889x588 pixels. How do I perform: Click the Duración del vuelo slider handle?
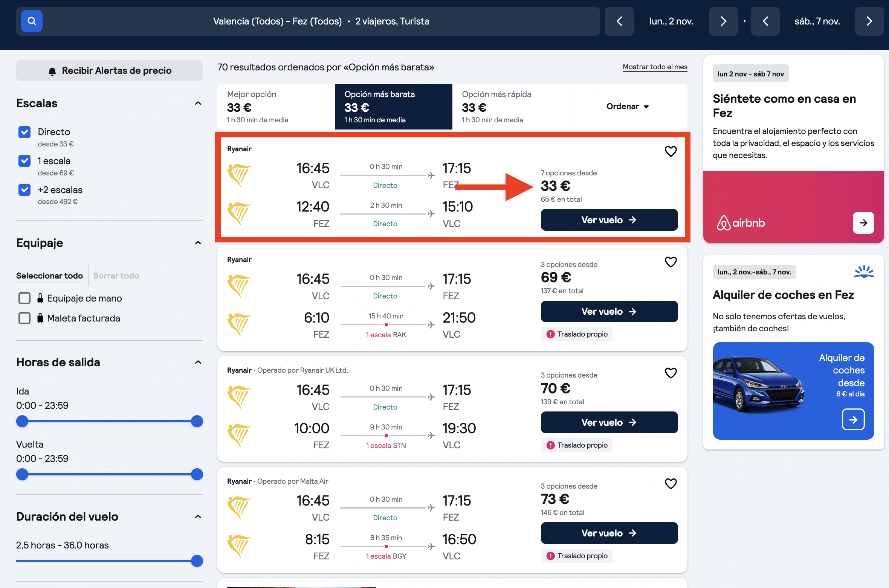coord(197,561)
